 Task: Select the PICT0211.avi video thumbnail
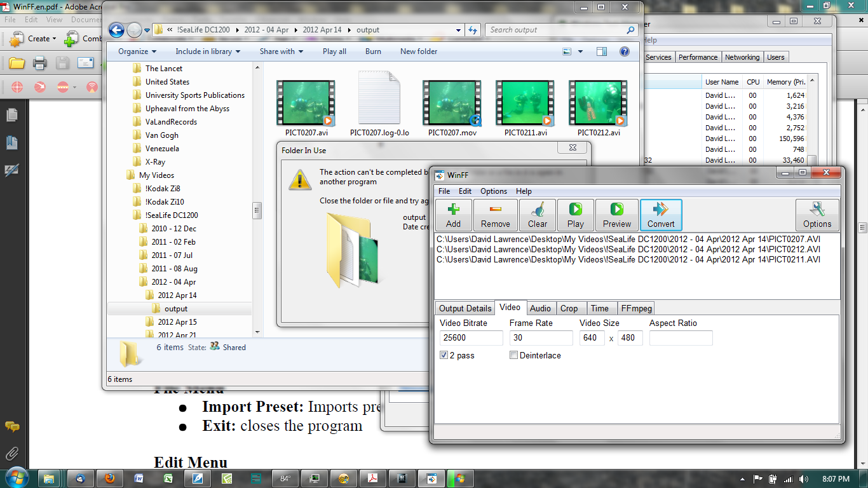click(526, 103)
